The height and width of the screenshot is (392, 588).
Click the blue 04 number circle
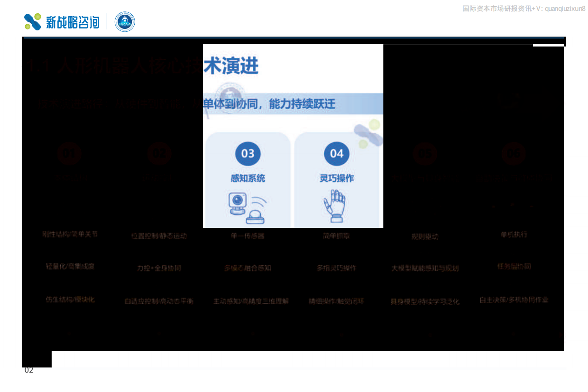tap(337, 153)
